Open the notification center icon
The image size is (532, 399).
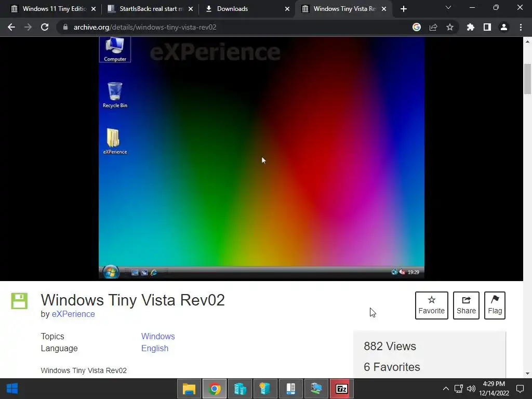pyautogui.click(x=520, y=389)
